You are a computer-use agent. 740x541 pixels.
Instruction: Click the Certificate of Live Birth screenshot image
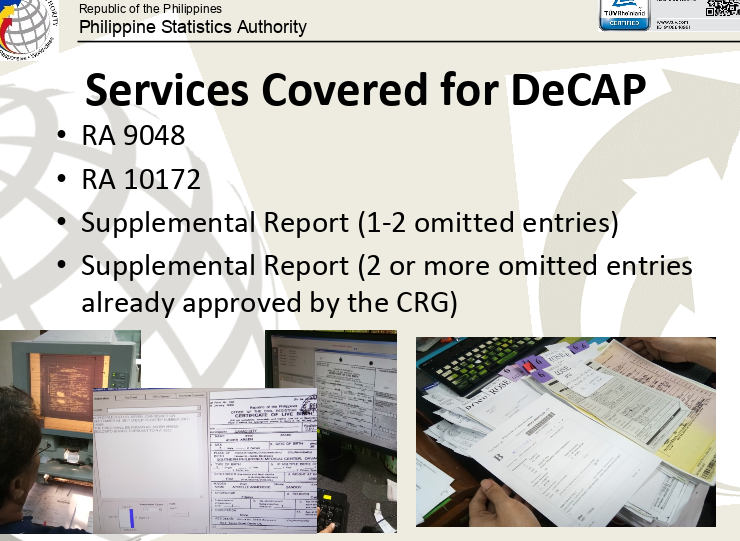tap(205, 460)
